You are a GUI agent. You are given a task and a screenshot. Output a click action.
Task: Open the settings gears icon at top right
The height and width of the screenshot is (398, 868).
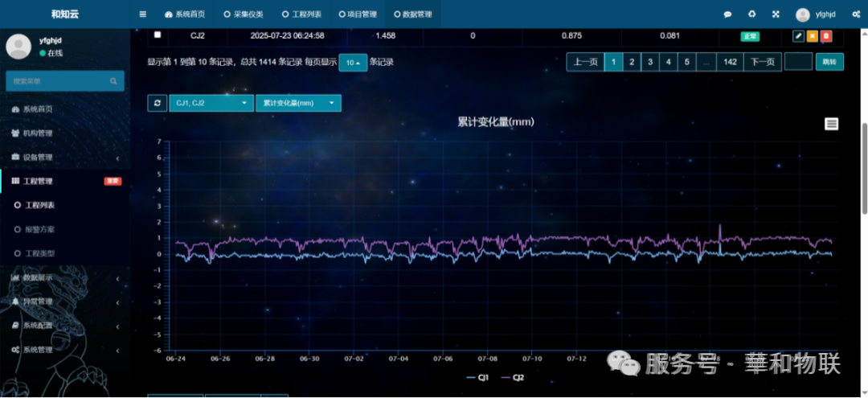[856, 15]
